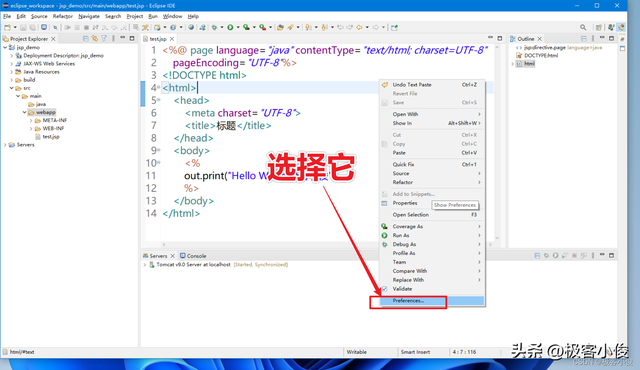Click the Smart Insert status bar entry
640x370 pixels.
[415, 352]
